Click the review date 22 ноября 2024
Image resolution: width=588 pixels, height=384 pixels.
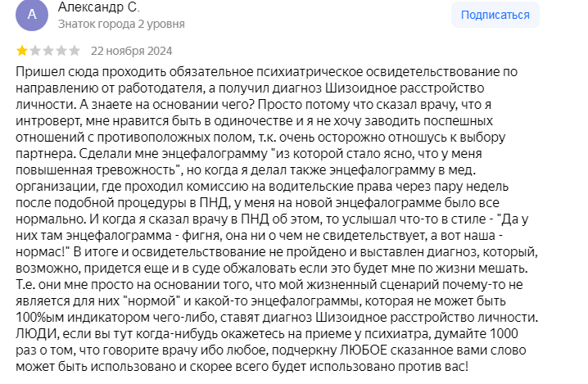tap(131, 51)
